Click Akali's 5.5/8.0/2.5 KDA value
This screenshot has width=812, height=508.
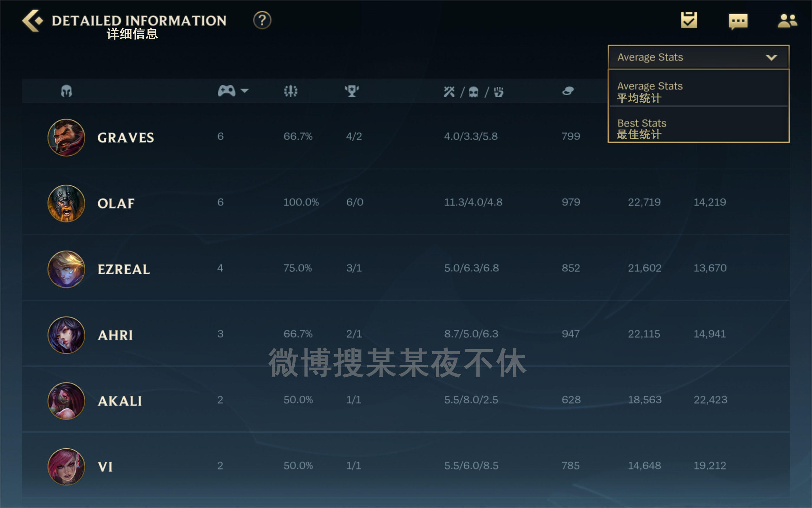tap(471, 399)
